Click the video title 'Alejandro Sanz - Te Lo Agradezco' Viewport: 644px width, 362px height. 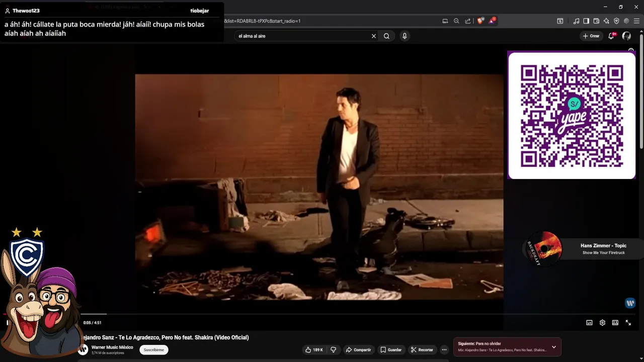(166, 337)
